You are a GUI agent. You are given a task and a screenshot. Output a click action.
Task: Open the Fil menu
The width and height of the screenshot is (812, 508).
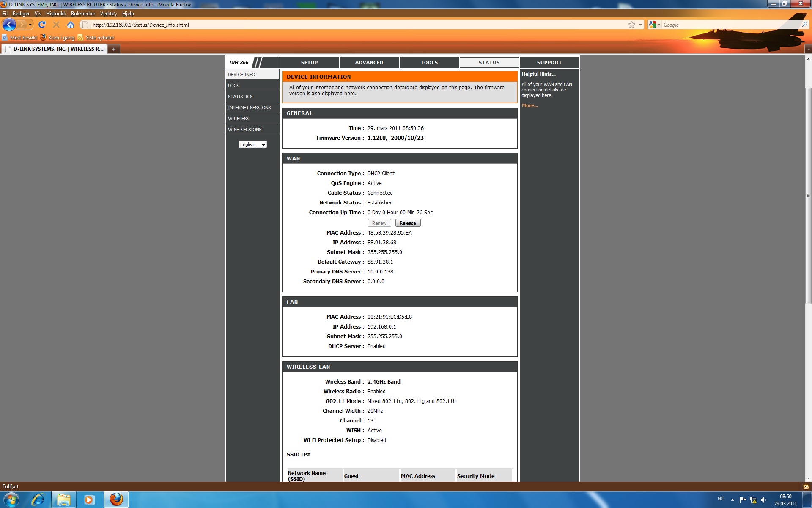5,14
